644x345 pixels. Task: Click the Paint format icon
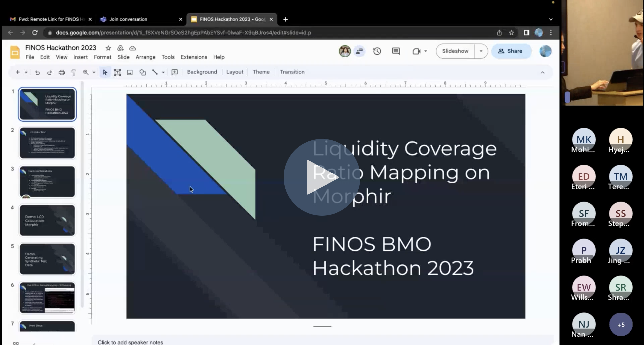click(x=73, y=72)
